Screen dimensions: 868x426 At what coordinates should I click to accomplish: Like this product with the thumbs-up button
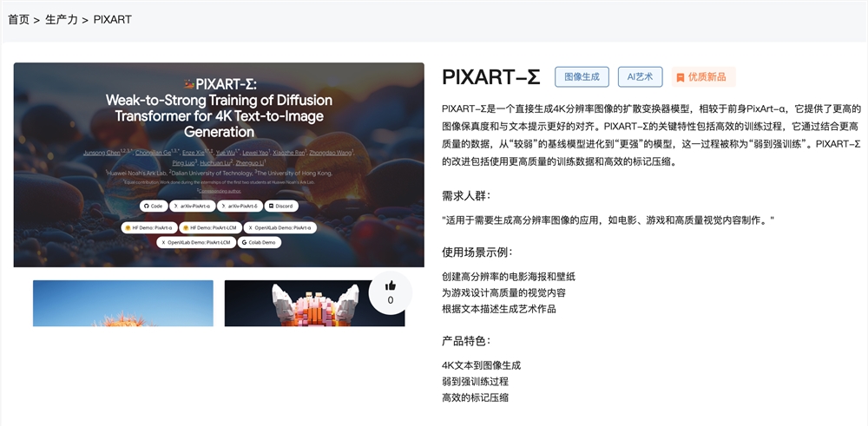click(391, 292)
